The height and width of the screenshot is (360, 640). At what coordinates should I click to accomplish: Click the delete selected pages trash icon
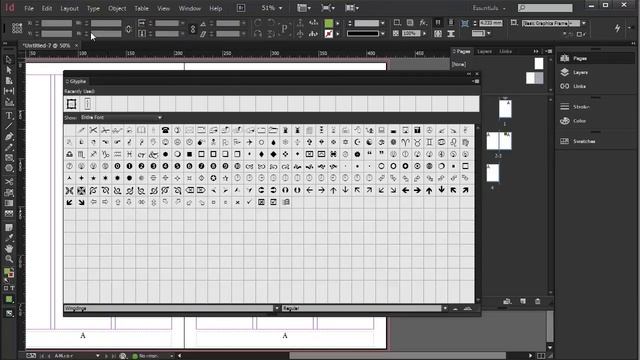point(538,301)
